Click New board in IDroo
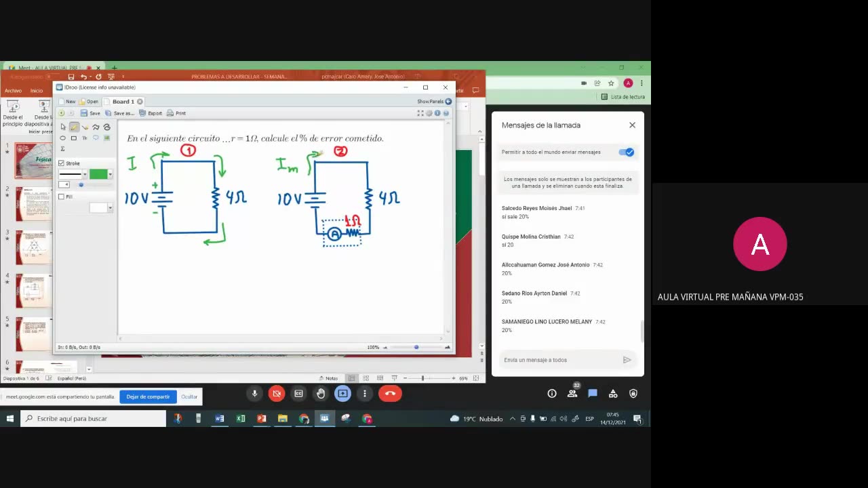Screen dimensions: 868x488 tap(66, 102)
